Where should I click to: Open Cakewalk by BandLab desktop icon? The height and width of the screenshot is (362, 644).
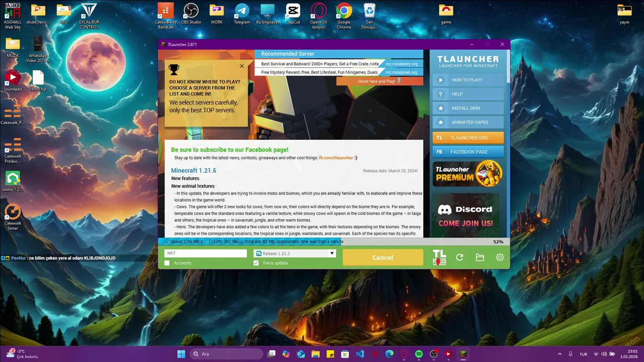click(x=166, y=16)
